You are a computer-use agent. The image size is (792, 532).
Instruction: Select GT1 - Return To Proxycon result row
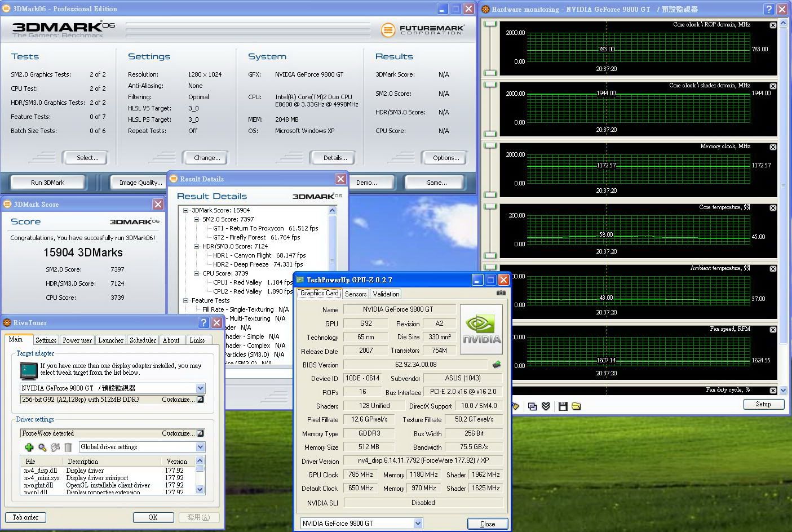click(x=266, y=228)
